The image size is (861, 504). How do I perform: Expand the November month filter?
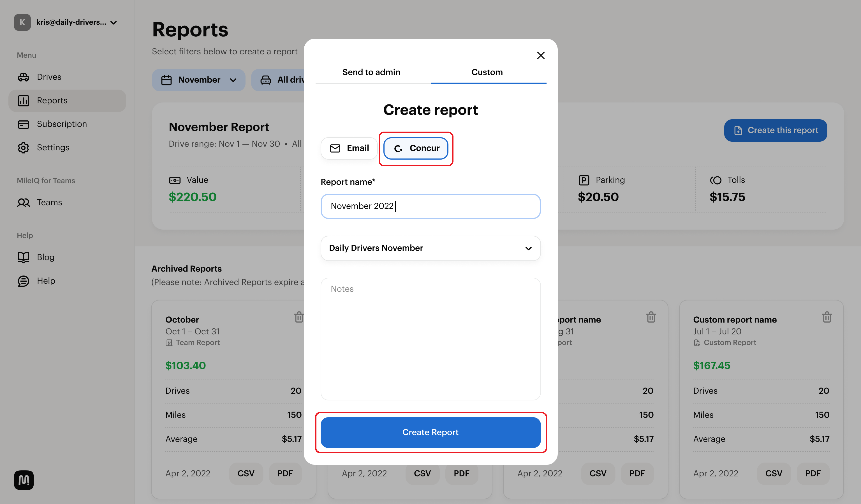pyautogui.click(x=198, y=80)
